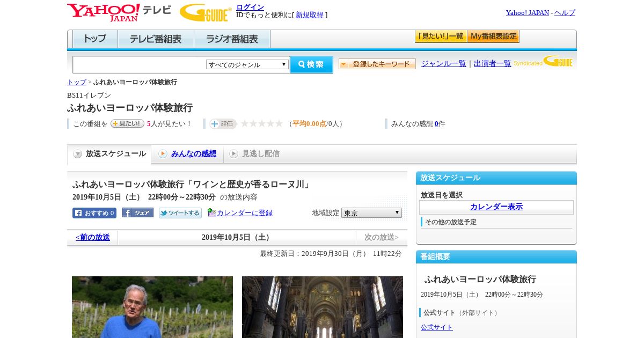Go to <前の放送 link
The height and width of the screenshot is (338, 644).
tap(93, 237)
